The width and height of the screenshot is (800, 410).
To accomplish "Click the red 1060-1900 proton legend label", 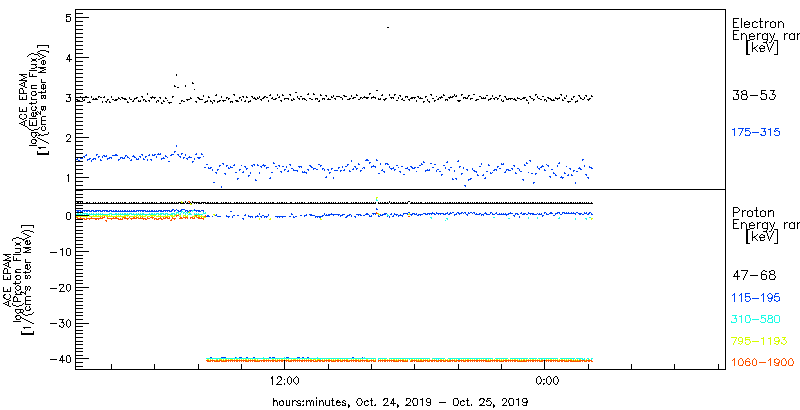I will (763, 363).
